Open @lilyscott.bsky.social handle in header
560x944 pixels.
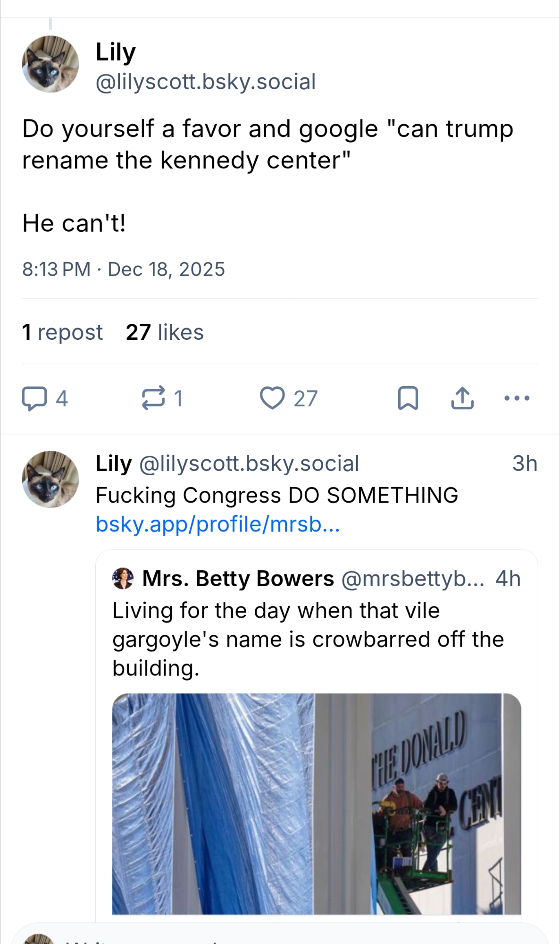[x=205, y=82]
